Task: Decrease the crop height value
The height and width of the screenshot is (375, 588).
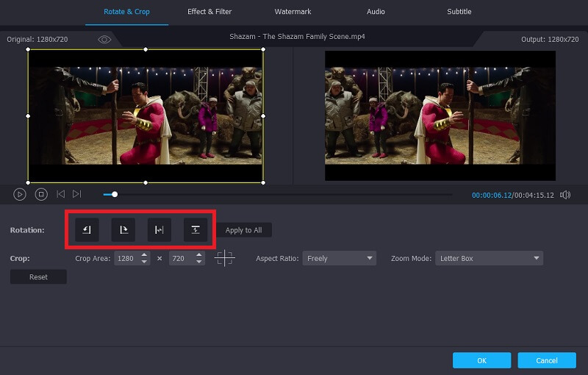Action: (199, 262)
